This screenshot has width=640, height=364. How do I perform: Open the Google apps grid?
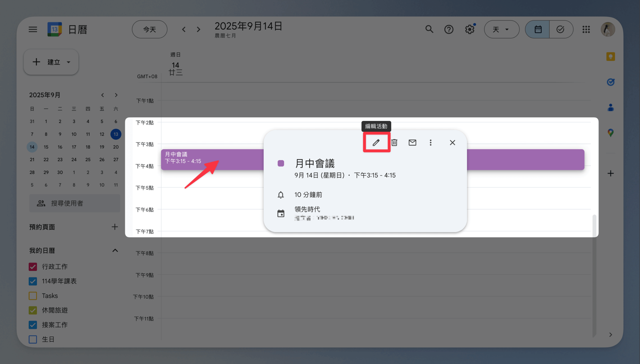(586, 29)
